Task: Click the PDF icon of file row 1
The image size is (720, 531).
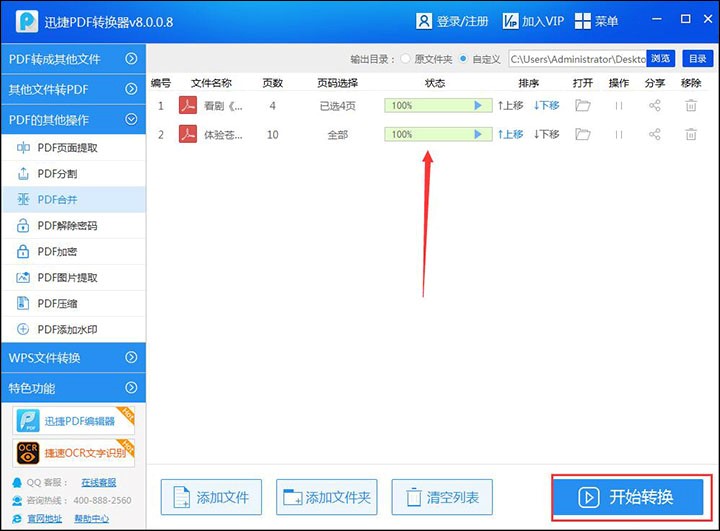Action: click(188, 105)
